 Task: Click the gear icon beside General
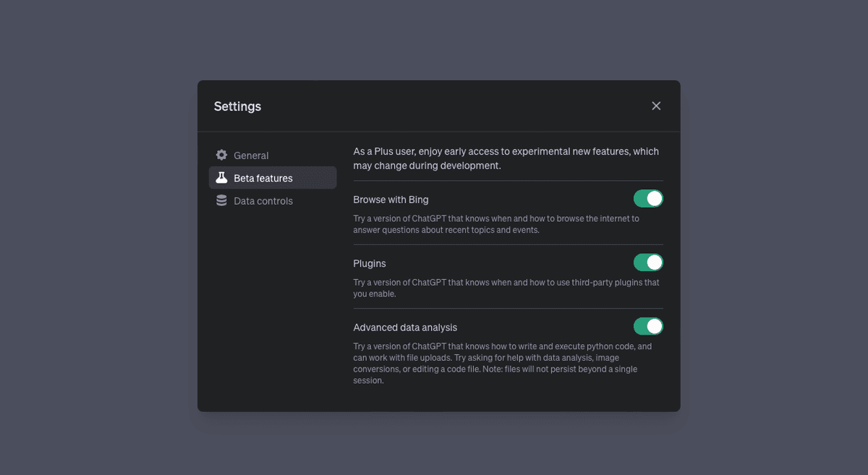coord(221,155)
